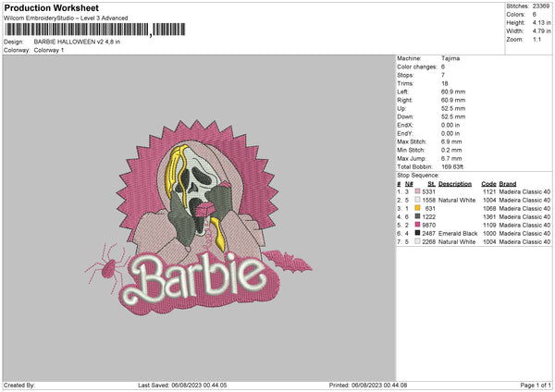Click the Total Bobbin value '169.63ft'
This screenshot has width=555, height=392.
coord(452,166)
